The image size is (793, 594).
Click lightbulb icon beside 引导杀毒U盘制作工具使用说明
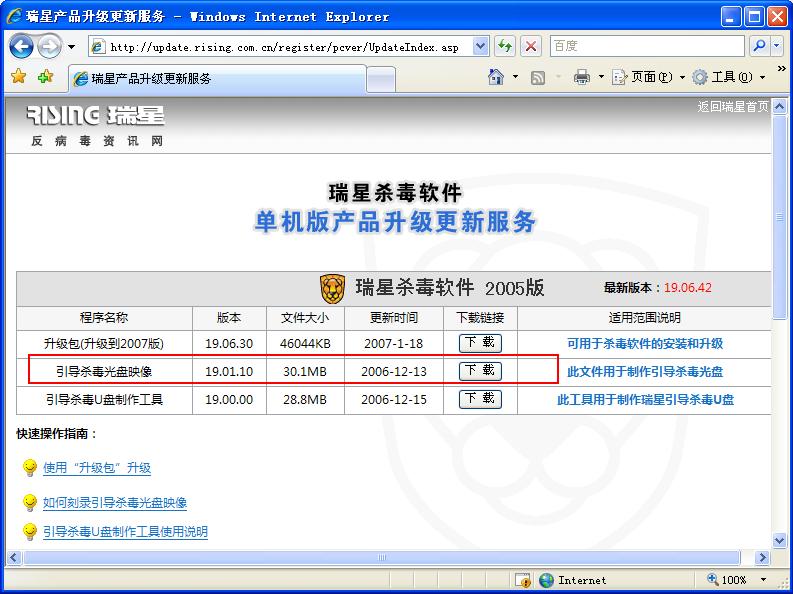(x=30, y=532)
